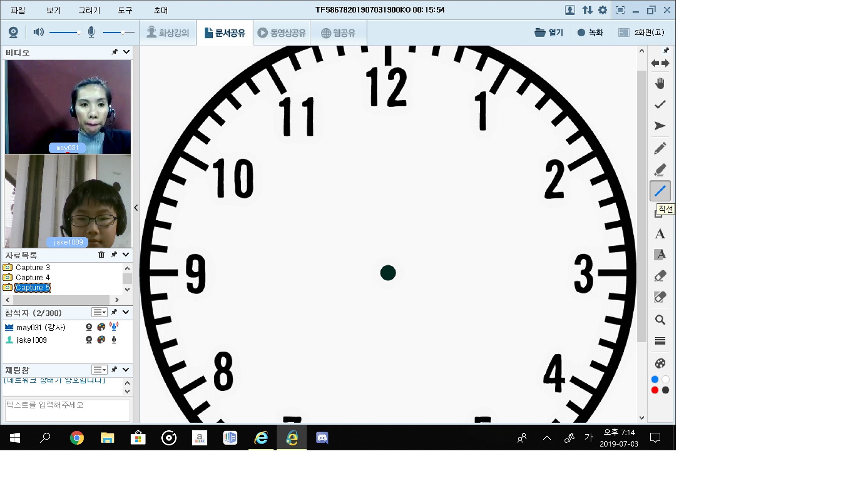Open the line thickness options
Image resolution: width=868 pixels, height=491 pixels.
pyautogui.click(x=660, y=341)
